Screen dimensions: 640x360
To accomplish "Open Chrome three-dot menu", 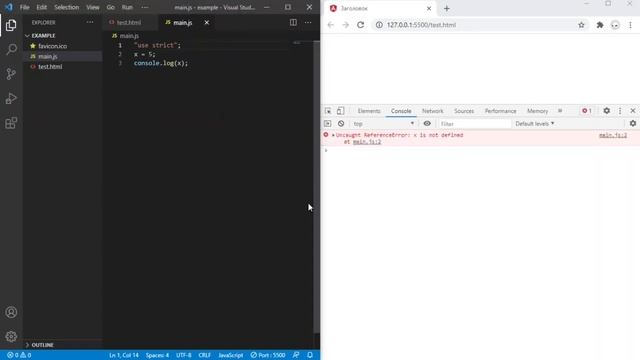I will coord(630,25).
